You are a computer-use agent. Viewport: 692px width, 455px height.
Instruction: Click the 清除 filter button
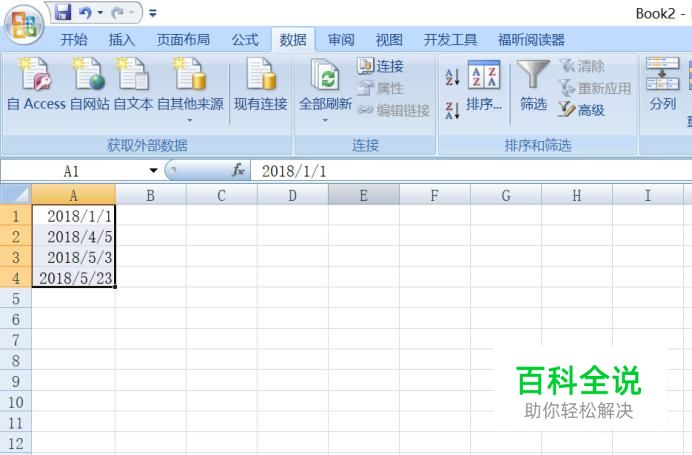pos(582,66)
